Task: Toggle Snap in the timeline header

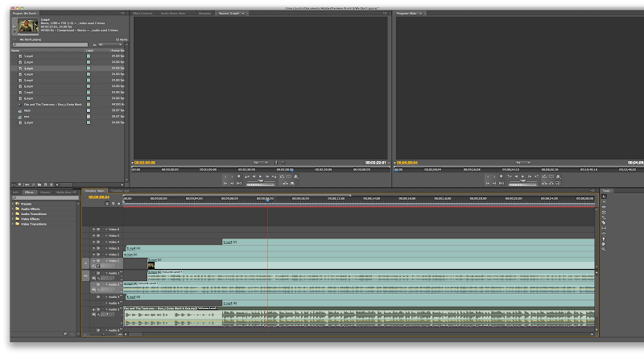Action: (107, 204)
